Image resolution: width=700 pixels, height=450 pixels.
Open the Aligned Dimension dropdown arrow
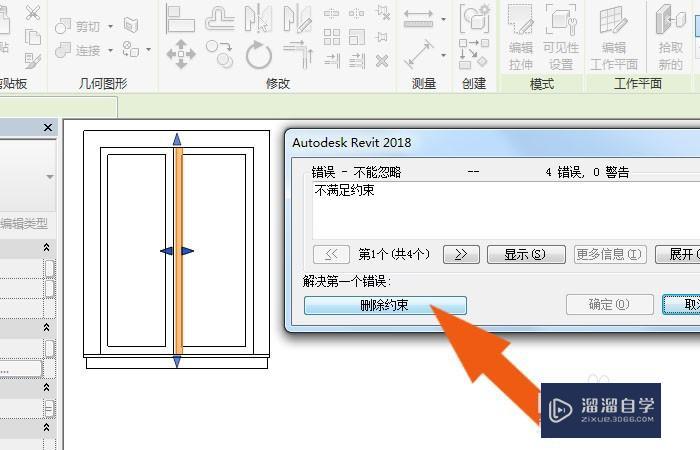click(443, 19)
